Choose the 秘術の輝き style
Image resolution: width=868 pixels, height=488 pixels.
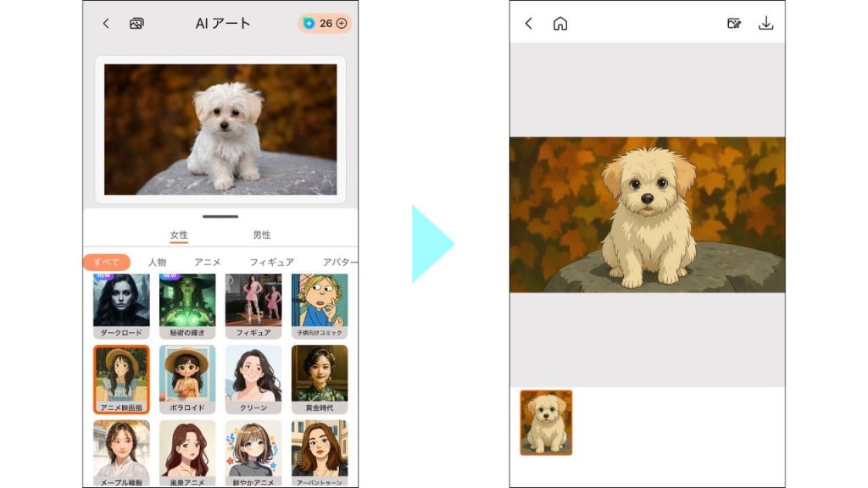tap(187, 301)
